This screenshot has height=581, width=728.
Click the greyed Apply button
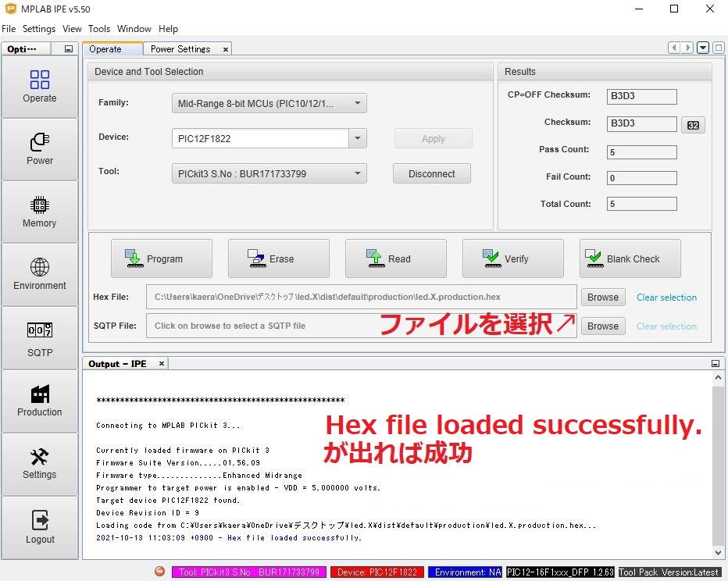click(434, 138)
